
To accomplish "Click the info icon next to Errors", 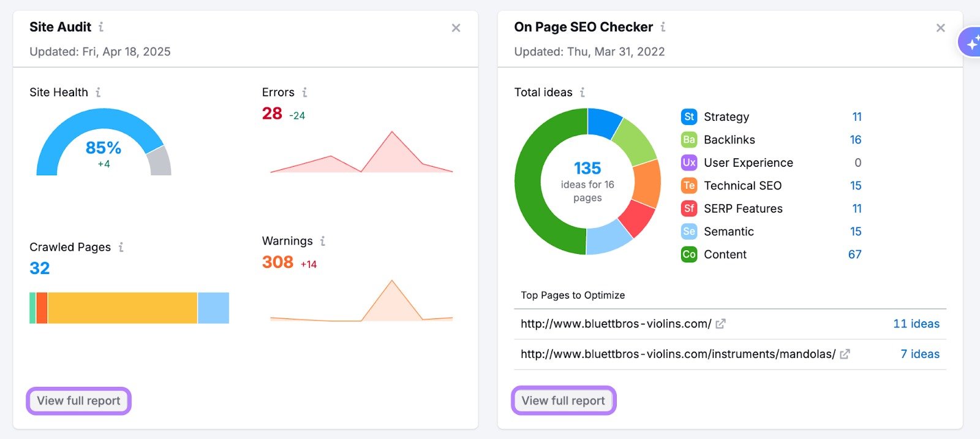I will pos(304,92).
